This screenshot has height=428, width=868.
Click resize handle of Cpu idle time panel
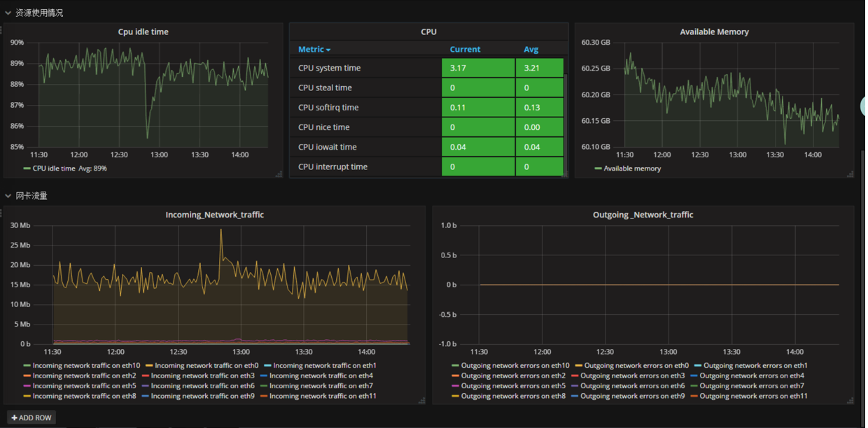click(279, 174)
